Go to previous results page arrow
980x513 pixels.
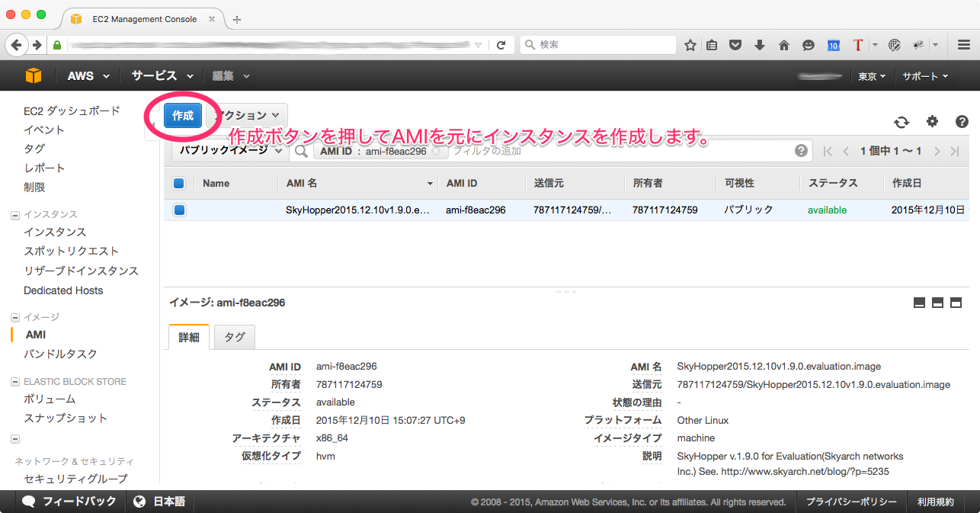846,151
